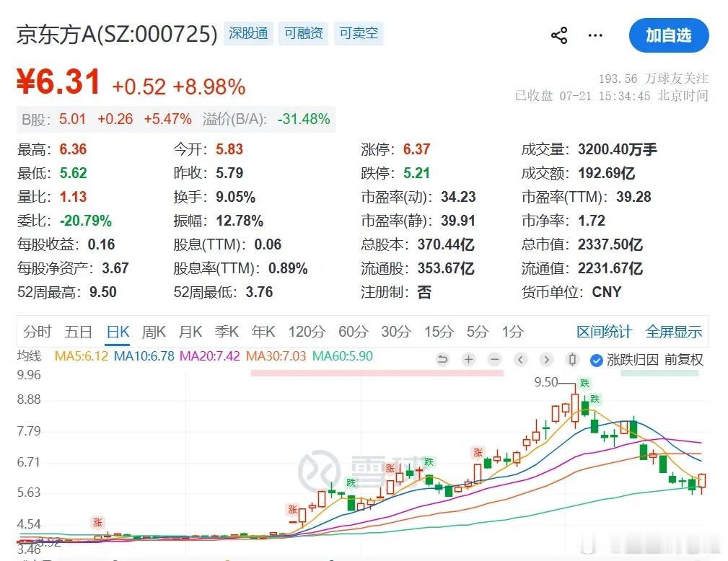The height and width of the screenshot is (561, 728).
Task: Switch to the 5分 chart tab
Action: point(478,332)
